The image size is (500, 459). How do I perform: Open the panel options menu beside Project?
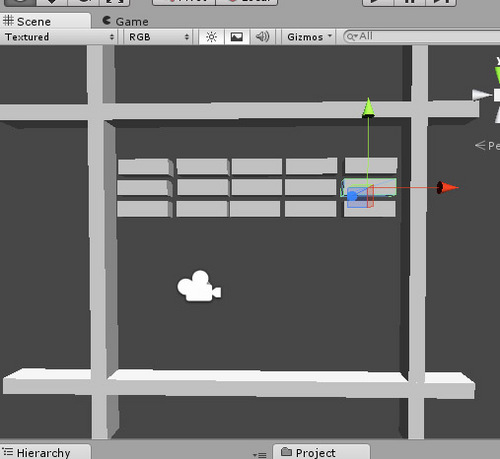pos(260,454)
